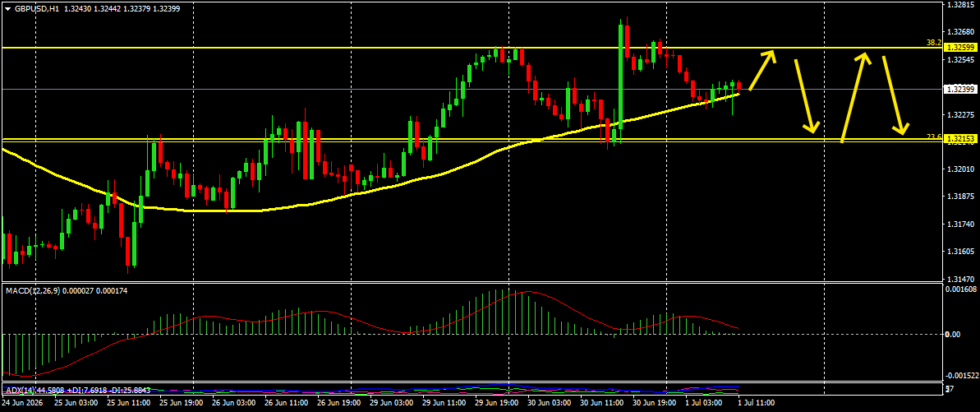
Task: Click 1.31470 on the price axis
Action: tap(960, 279)
